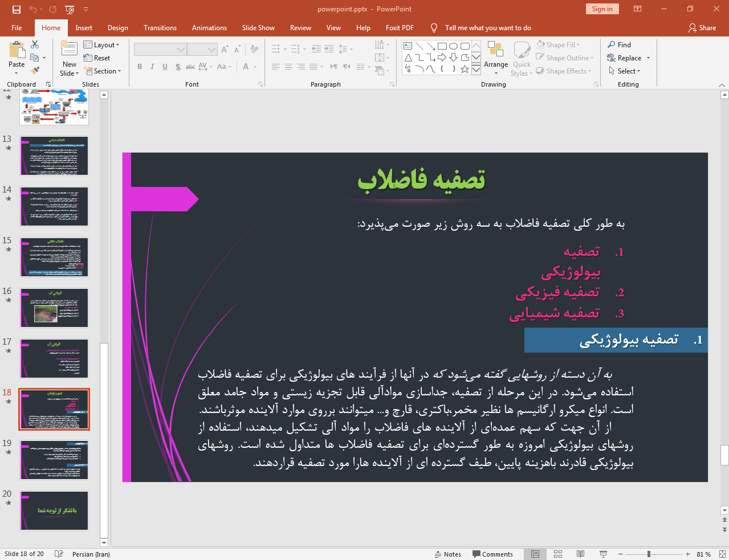This screenshot has height=560, width=729.
Task: Share the presentation
Action: coord(702,28)
